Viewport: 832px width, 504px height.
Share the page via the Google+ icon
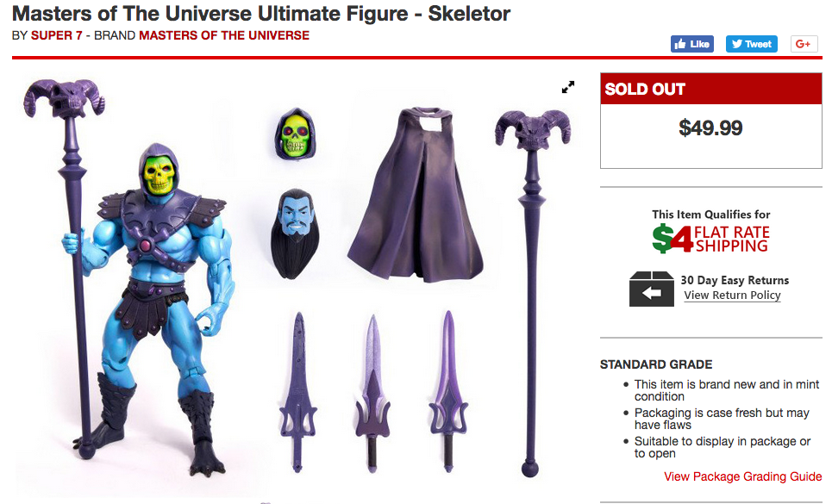coord(804,44)
